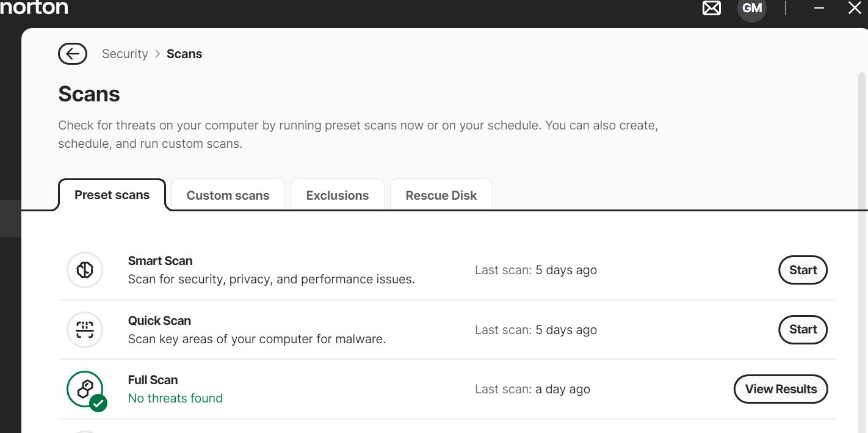This screenshot has height=433, width=868.
Task: Click the GM account avatar
Action: coord(751,9)
